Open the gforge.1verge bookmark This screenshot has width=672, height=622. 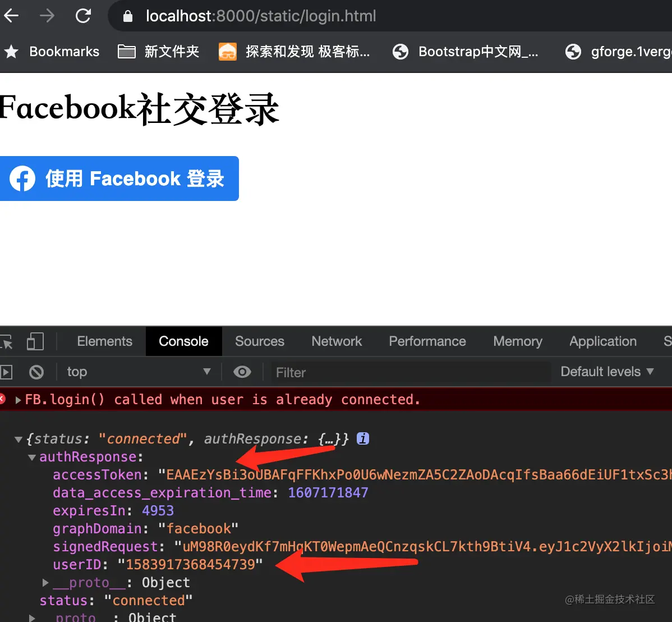(618, 52)
